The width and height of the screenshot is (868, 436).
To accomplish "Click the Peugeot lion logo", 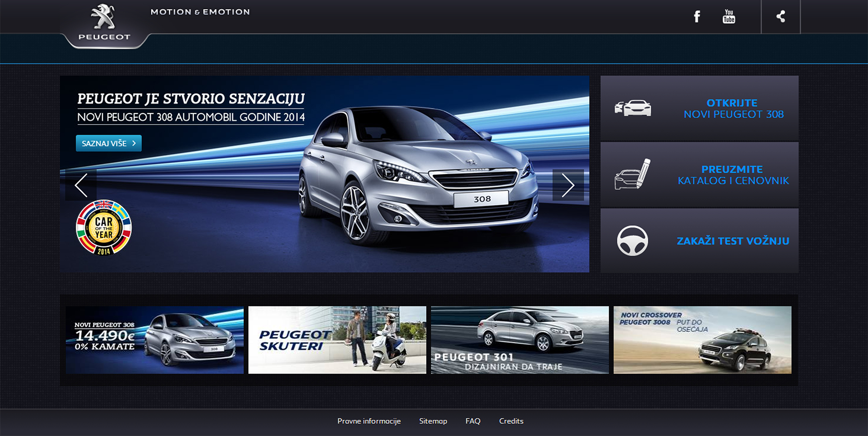I will (x=103, y=17).
